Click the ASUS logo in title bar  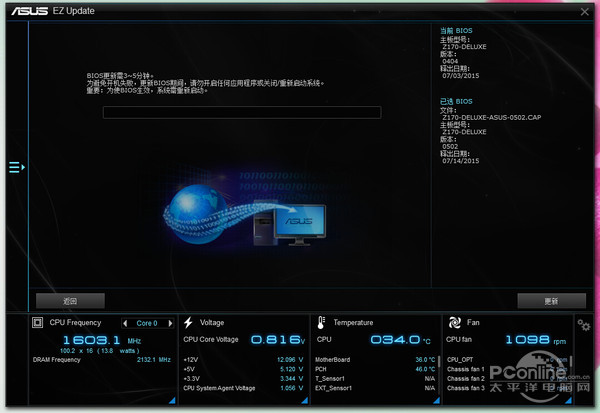pos(29,11)
